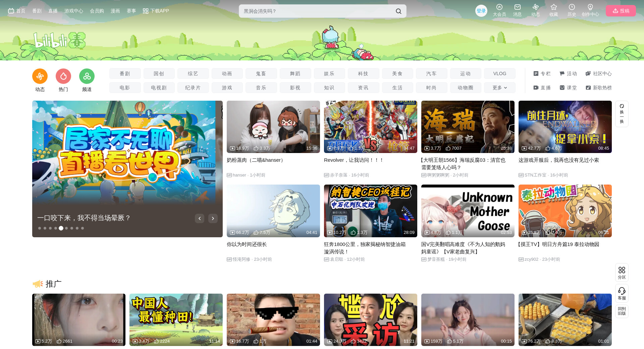
Task: Open 番剧 in top navigation
Action: 37,11
